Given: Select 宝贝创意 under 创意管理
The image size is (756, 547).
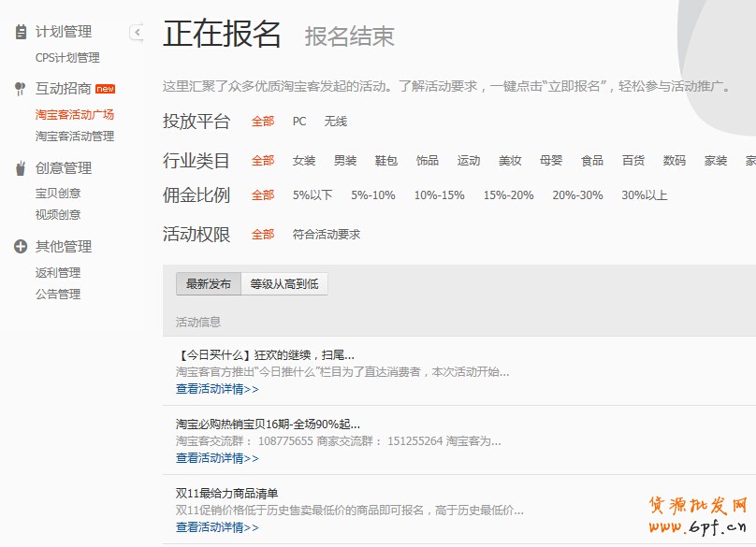Looking at the screenshot, I should click(60, 194).
